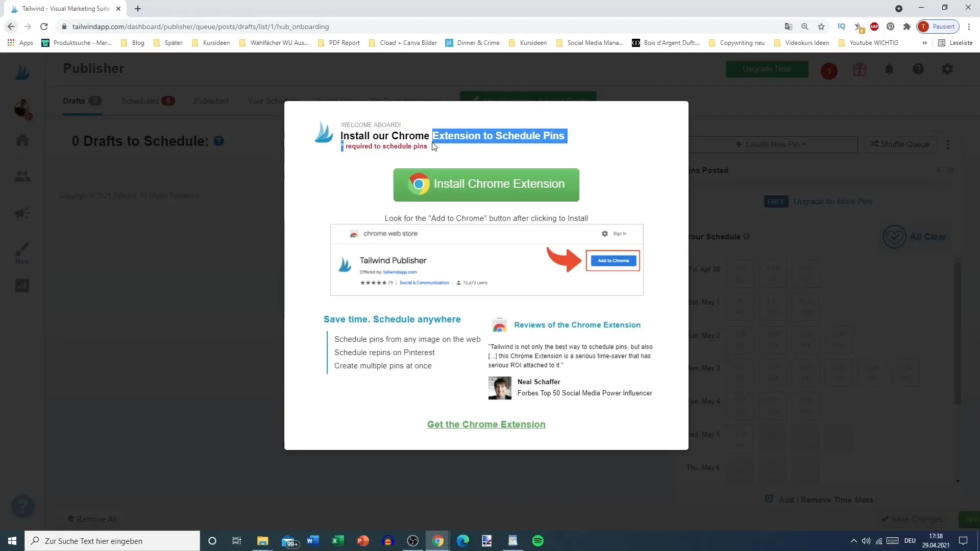Image resolution: width=980 pixels, height=551 pixels.
Task: Reload the page with the refresh icon
Action: (x=44, y=27)
